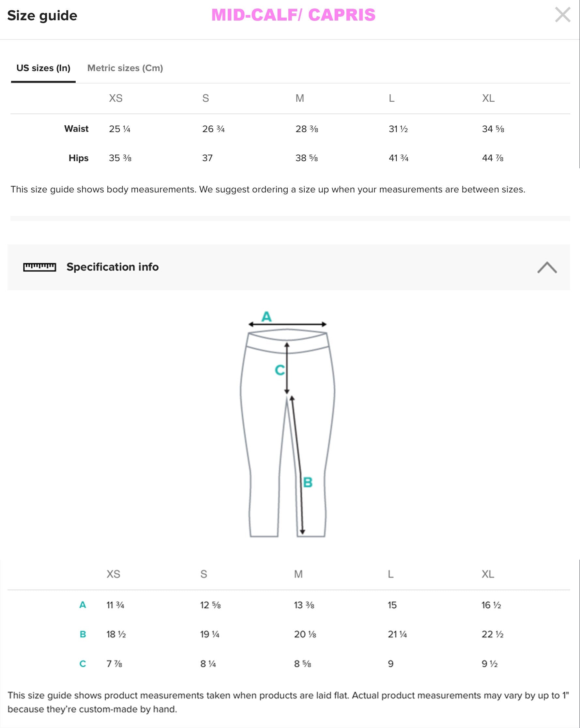Close the size guide panel
Image resolution: width=580 pixels, height=728 pixels.
point(562,15)
